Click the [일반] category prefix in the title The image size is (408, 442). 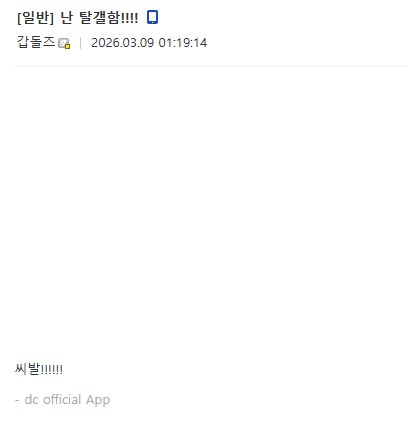pyautogui.click(x=35, y=17)
